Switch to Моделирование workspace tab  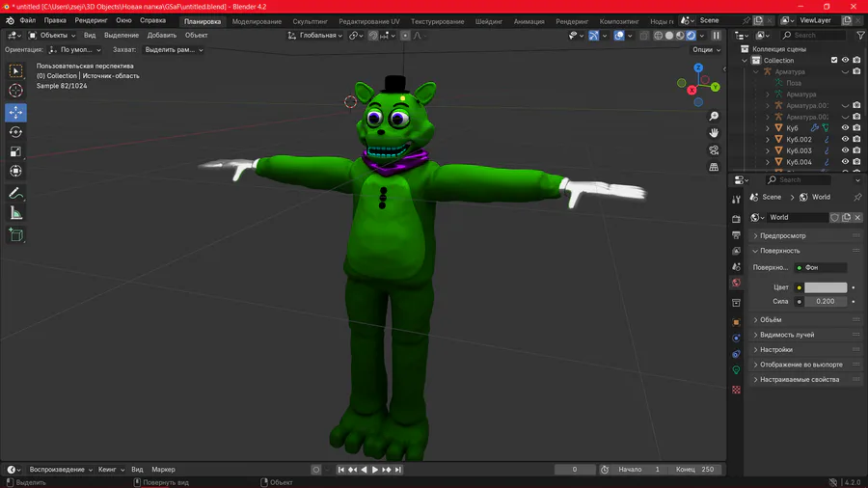pyautogui.click(x=257, y=21)
